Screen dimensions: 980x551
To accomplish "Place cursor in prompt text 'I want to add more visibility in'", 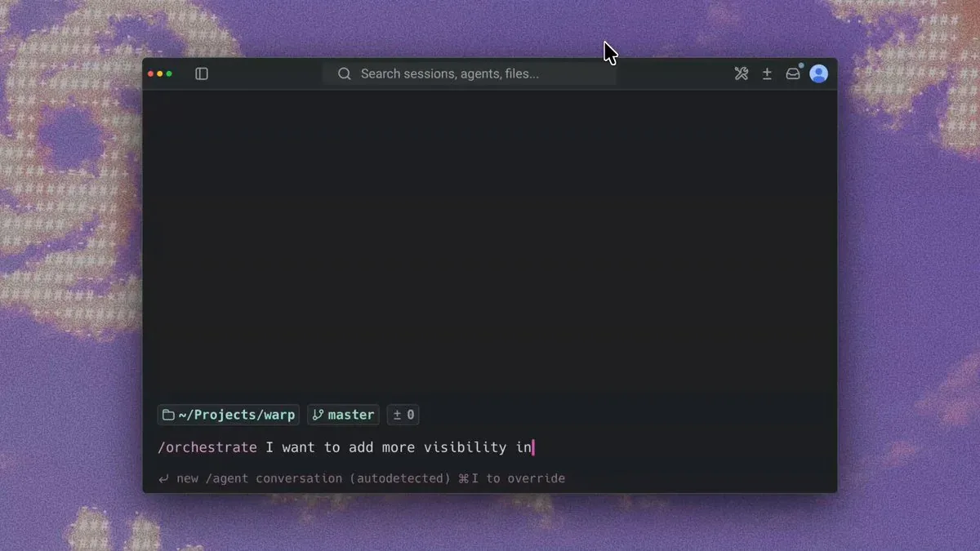I will 399,447.
